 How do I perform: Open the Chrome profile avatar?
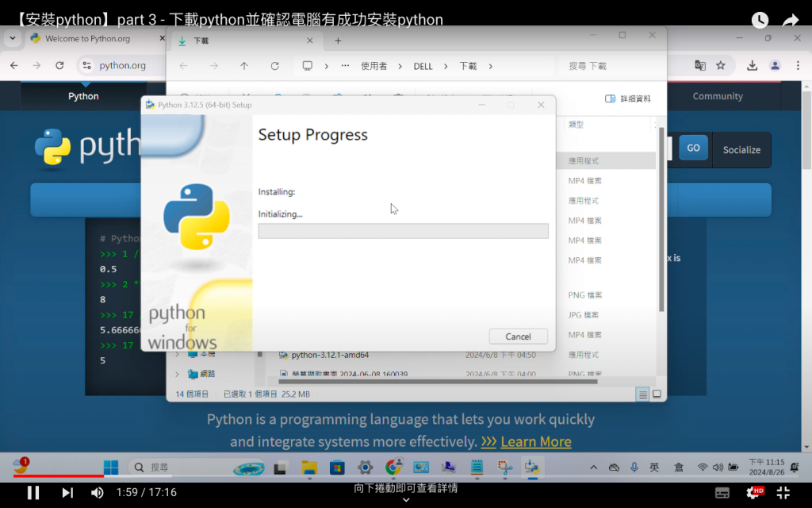coord(775,65)
